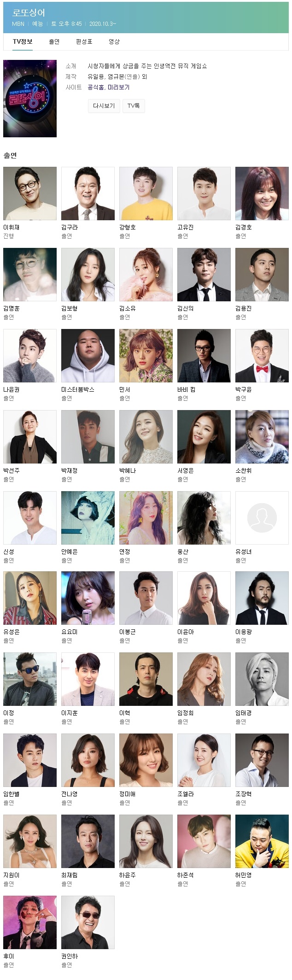The image size is (292, 980).
Task: Click the 로또싱어 show poster thumbnail
Action: 30,99
